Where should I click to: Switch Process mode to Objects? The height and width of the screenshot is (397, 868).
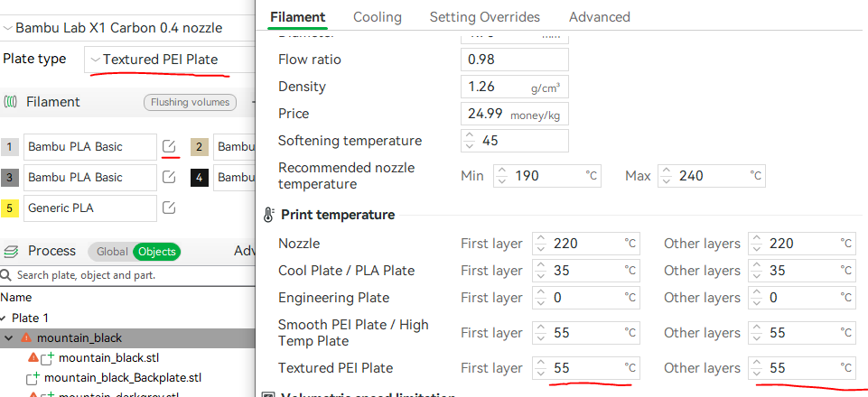click(x=156, y=252)
